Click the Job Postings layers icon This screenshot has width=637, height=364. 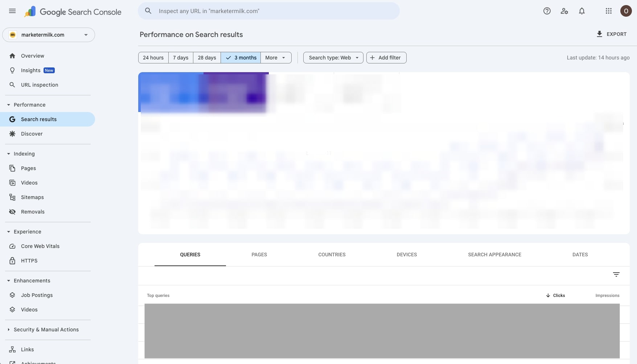click(12, 295)
